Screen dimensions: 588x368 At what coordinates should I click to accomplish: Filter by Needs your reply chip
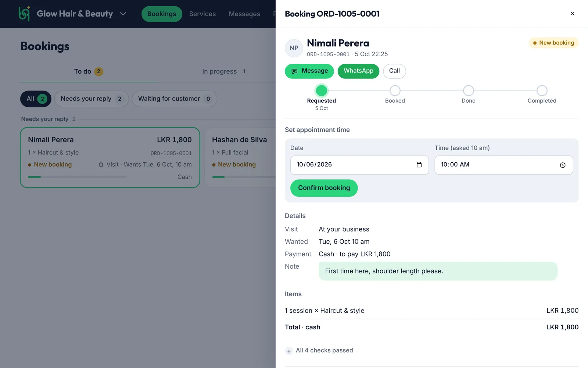pos(92,99)
